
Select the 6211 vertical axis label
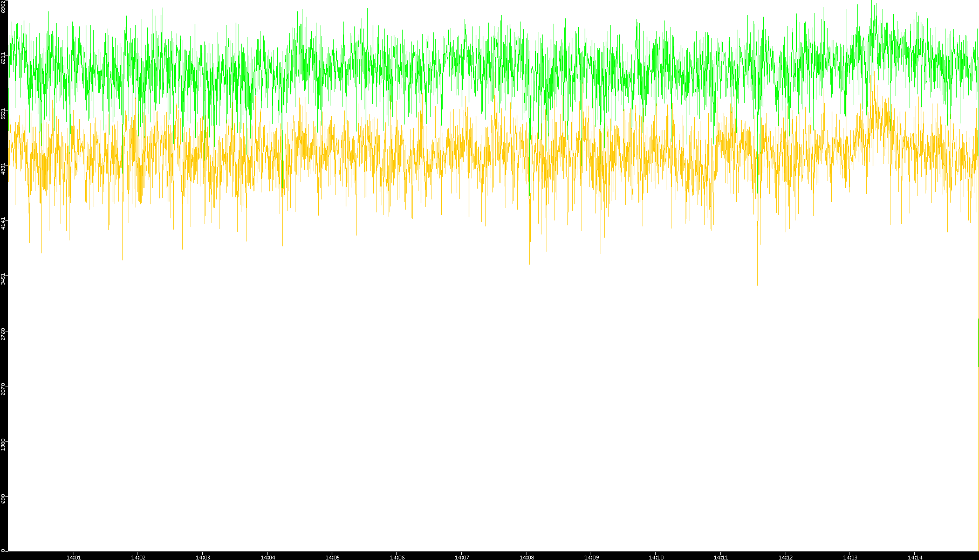click(x=3, y=58)
